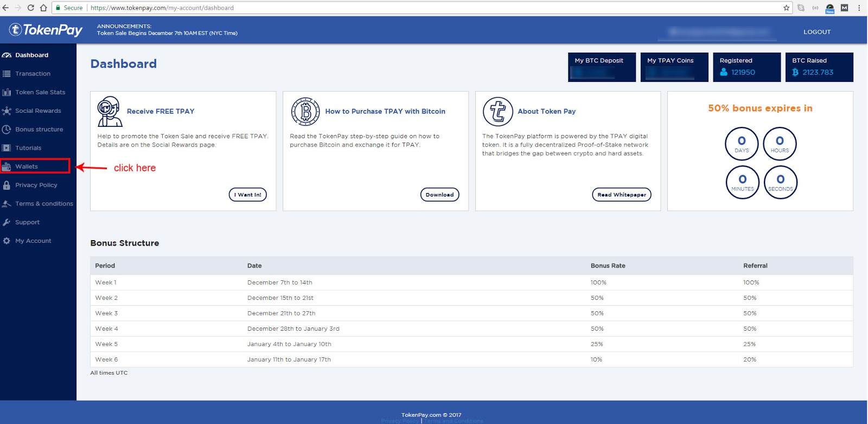Open the Chrome three-dot menu
This screenshot has height=424, width=868.
(x=859, y=8)
